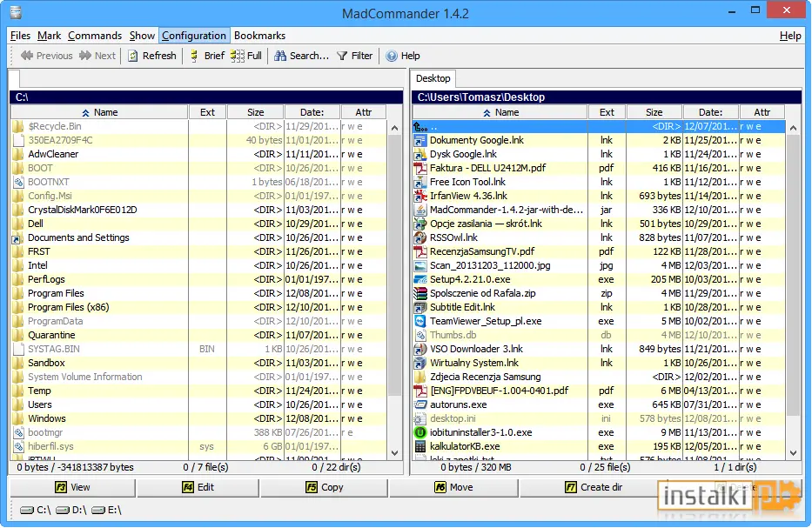Go up via parent directory row

tap(599, 126)
